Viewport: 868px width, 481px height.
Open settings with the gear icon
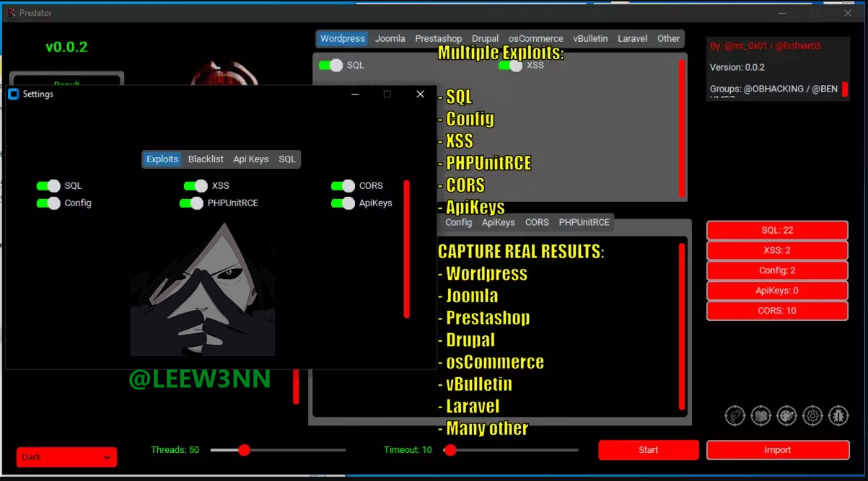(812, 415)
